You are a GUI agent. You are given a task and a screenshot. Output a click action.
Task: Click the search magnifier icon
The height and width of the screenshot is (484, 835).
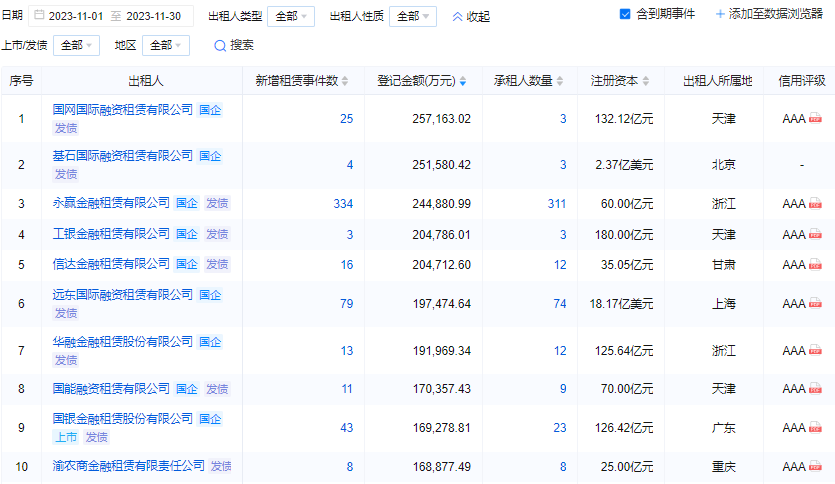pyautogui.click(x=220, y=46)
